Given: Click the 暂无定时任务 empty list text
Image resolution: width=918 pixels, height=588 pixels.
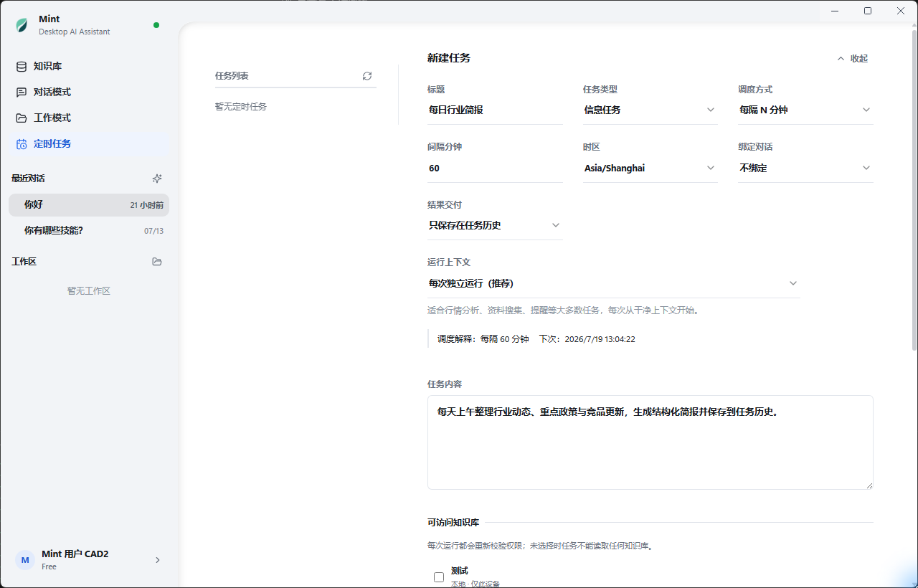Looking at the screenshot, I should point(241,107).
